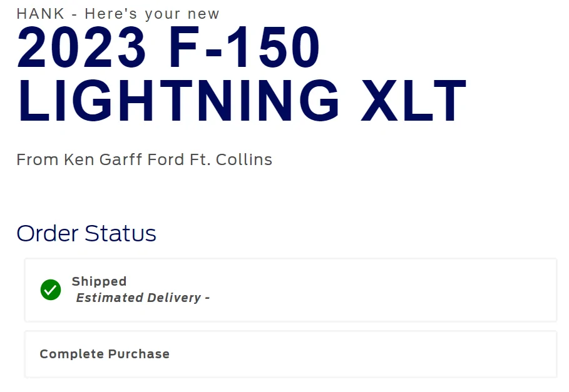
Task: Select the Shipped status label
Action: click(x=99, y=281)
